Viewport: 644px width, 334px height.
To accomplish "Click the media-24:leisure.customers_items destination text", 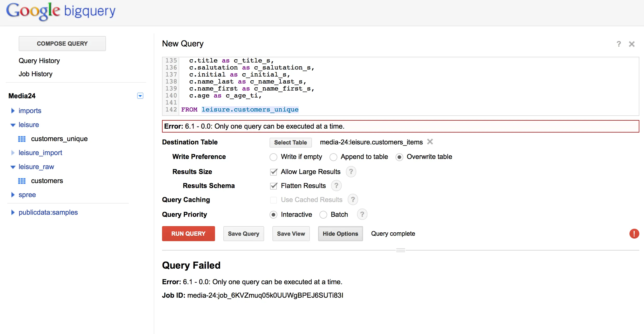I will point(371,142).
